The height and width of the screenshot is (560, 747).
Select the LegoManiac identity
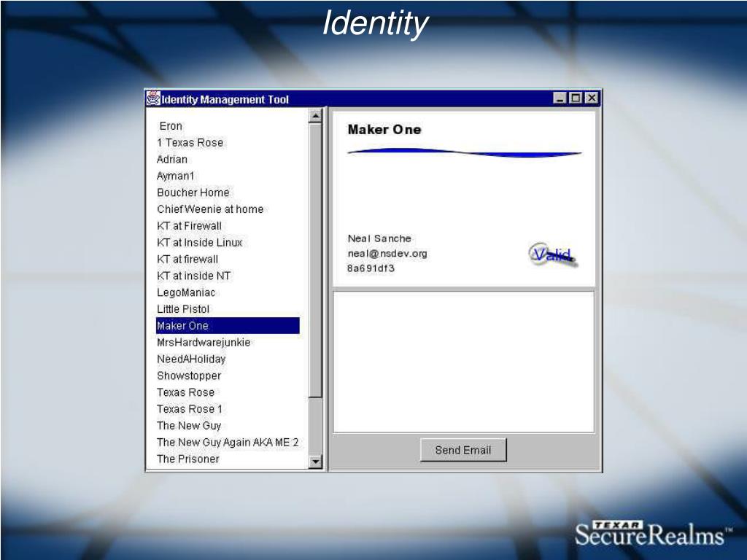[x=186, y=293]
